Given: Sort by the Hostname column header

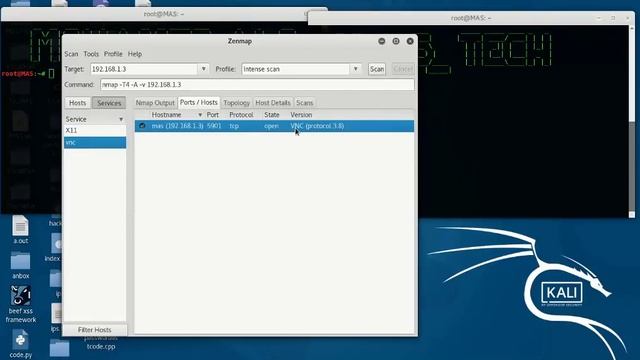Looking at the screenshot, I should [x=176, y=115].
